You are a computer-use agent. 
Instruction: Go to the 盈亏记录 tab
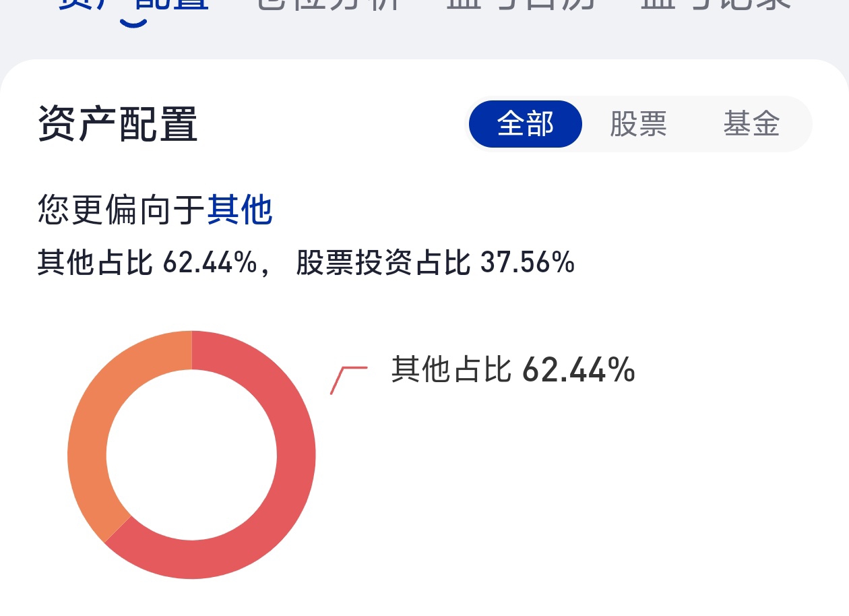click(716, 4)
